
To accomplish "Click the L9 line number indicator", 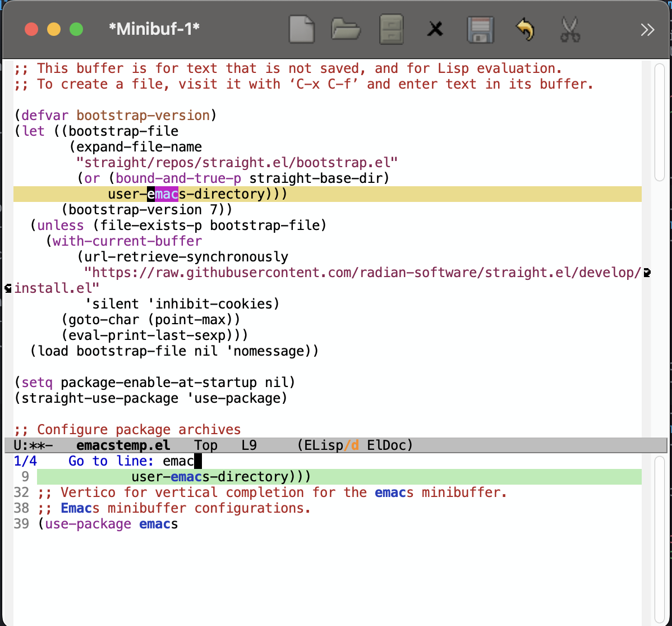I will coord(249,445).
